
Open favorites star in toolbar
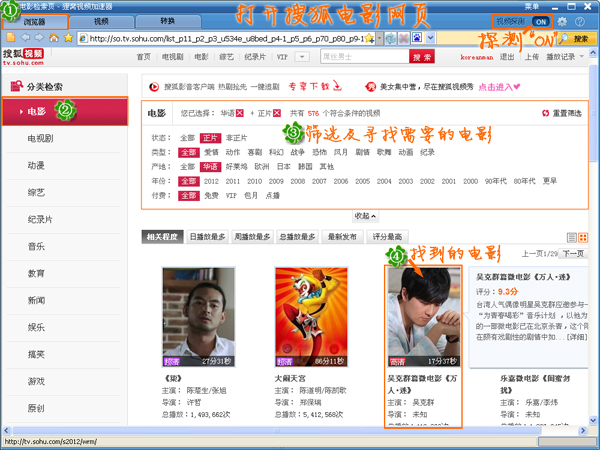pos(68,38)
